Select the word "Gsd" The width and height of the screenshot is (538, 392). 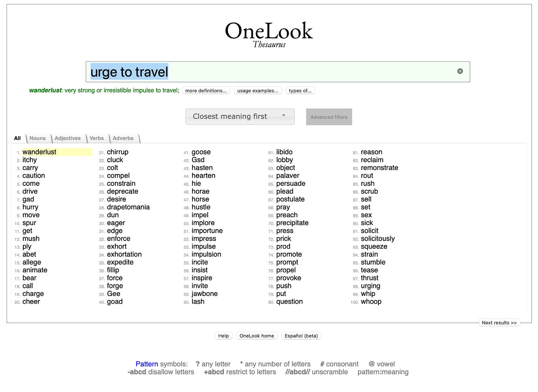[x=198, y=160]
